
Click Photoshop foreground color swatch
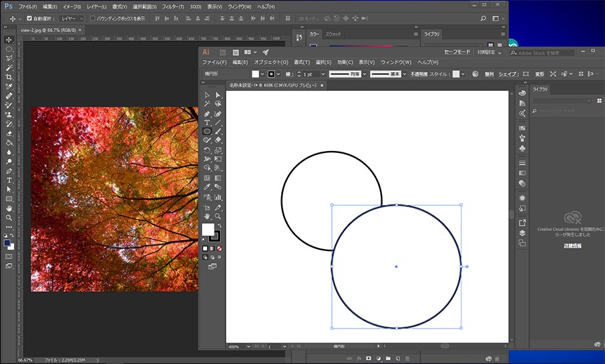pyautogui.click(x=7, y=243)
